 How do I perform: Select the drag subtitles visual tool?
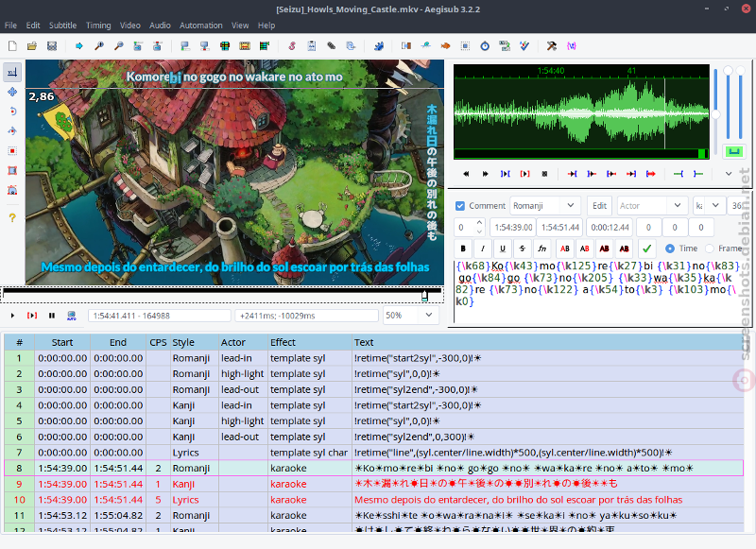12,92
